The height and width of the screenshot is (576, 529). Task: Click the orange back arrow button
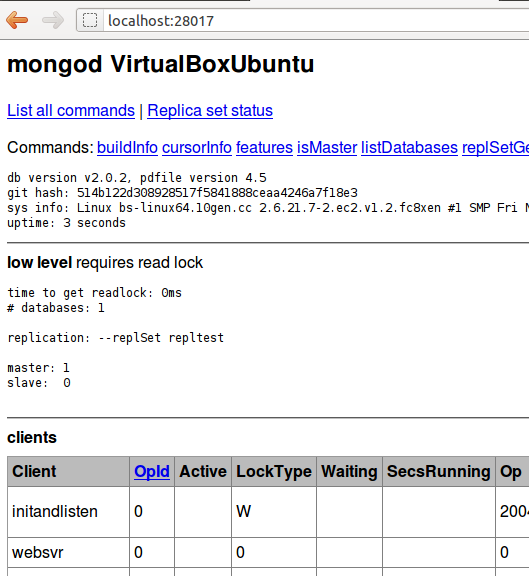pyautogui.click(x=17, y=20)
